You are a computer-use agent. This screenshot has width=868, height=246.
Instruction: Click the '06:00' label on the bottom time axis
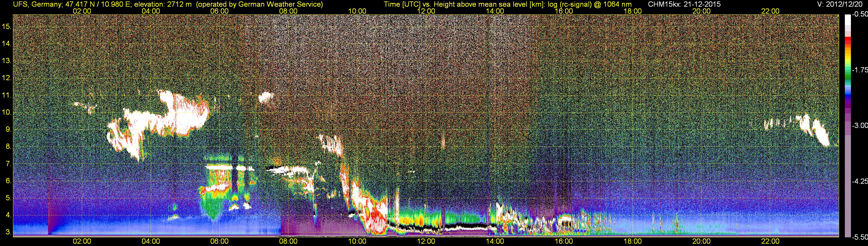click(x=219, y=241)
